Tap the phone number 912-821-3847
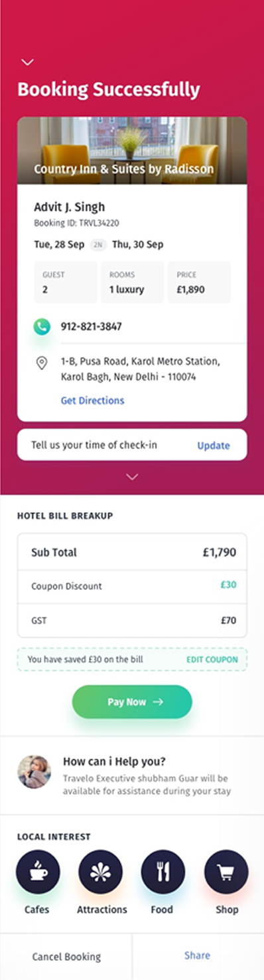Viewport: 264px width, 980px height. pyautogui.click(x=91, y=327)
